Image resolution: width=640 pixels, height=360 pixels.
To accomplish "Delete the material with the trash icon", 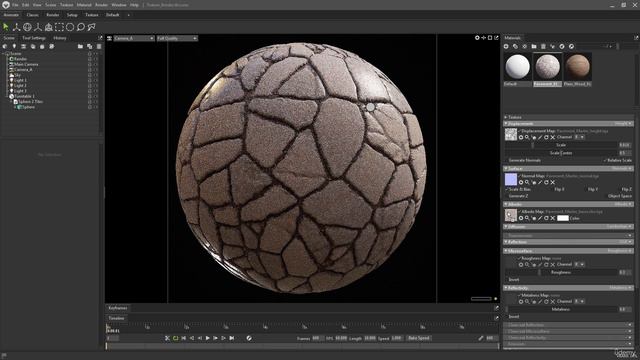I will point(543,47).
